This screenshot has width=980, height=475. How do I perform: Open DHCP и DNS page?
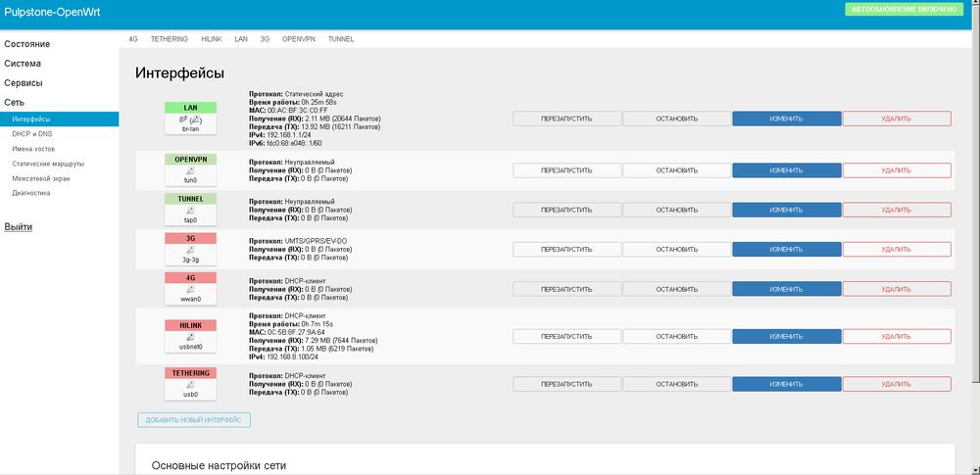pos(32,134)
